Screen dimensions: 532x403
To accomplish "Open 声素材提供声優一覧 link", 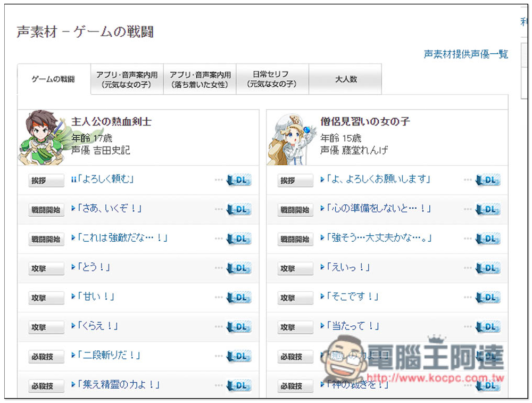I will point(465,54).
